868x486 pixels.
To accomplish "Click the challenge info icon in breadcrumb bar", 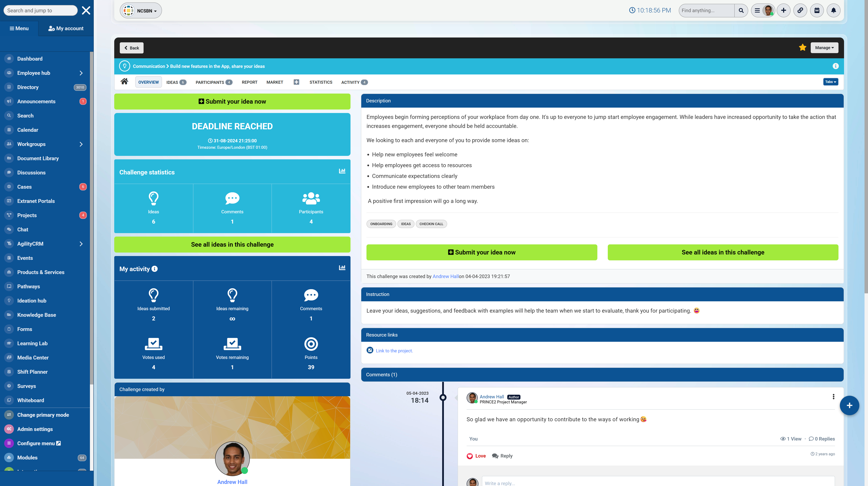I will coord(835,66).
